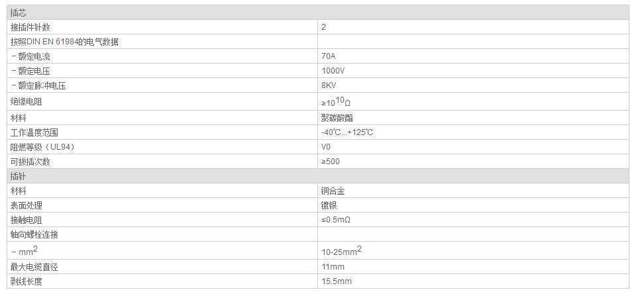Viewport: 644px width, 296px height.
Task: Click the 轴向螺栓连接 row label
Action: coord(34,234)
